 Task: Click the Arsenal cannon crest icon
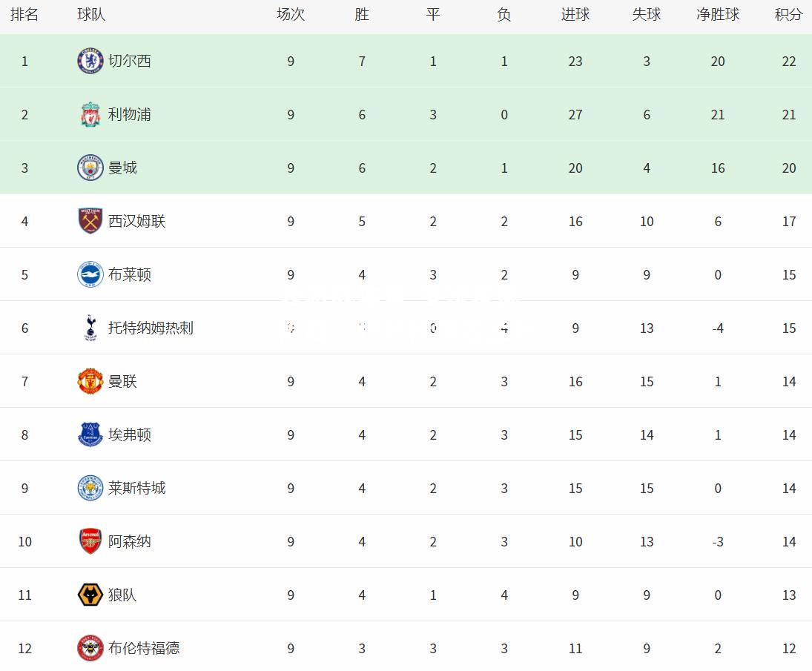(90, 541)
